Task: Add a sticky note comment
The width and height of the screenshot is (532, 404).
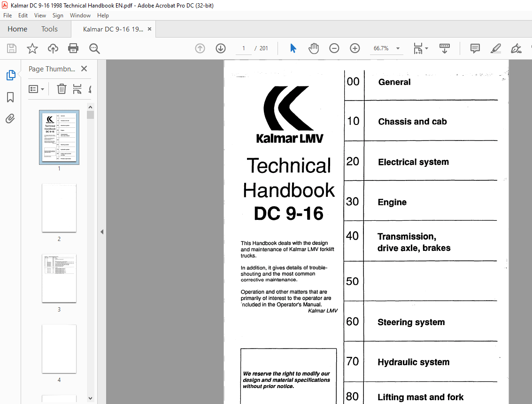Action: click(x=475, y=48)
